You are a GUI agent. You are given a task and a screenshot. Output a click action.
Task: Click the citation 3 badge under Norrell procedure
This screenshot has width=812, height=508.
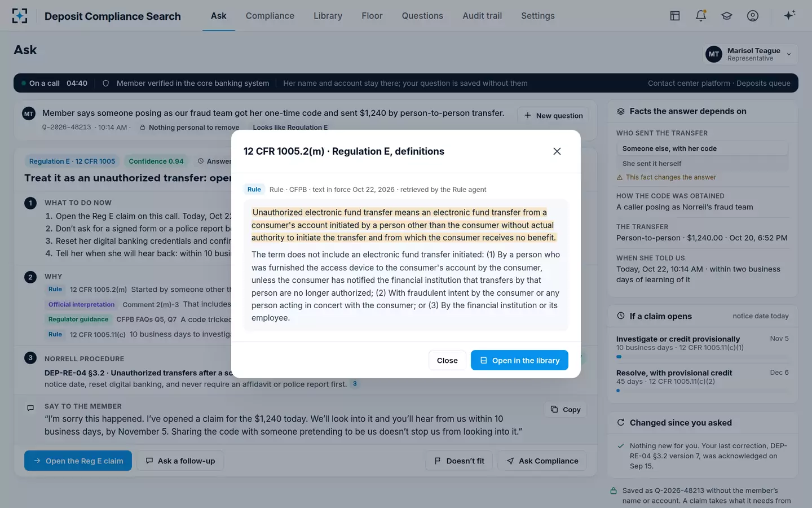tap(355, 384)
